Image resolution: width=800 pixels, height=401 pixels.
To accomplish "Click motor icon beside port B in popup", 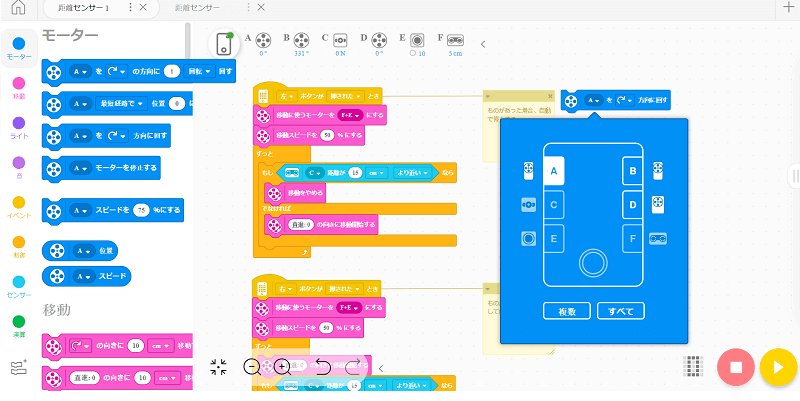I will [658, 171].
